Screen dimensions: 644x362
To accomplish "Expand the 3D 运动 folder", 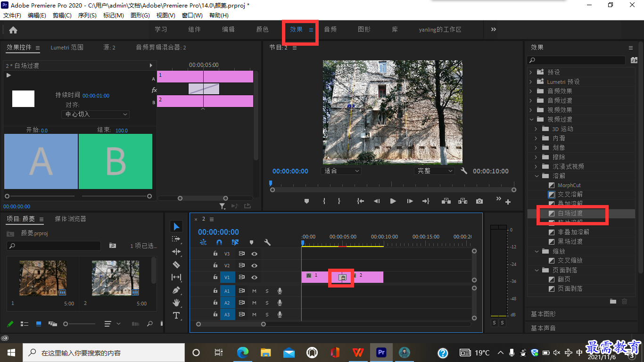I will (x=536, y=129).
